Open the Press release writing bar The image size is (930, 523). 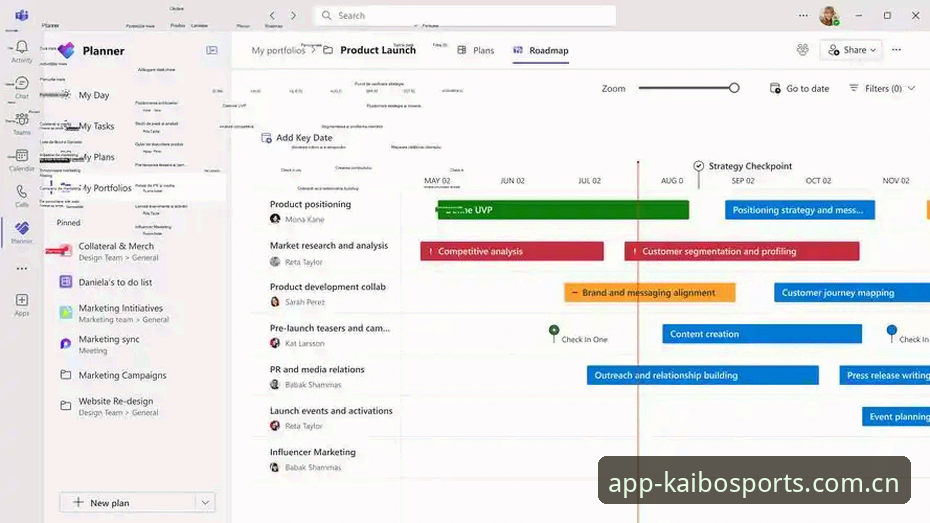point(884,375)
